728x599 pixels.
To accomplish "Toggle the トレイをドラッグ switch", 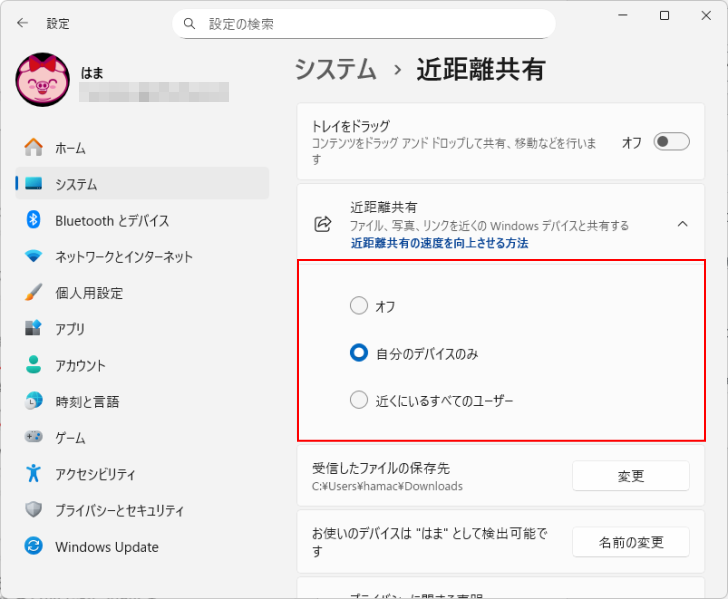I will pyautogui.click(x=671, y=142).
